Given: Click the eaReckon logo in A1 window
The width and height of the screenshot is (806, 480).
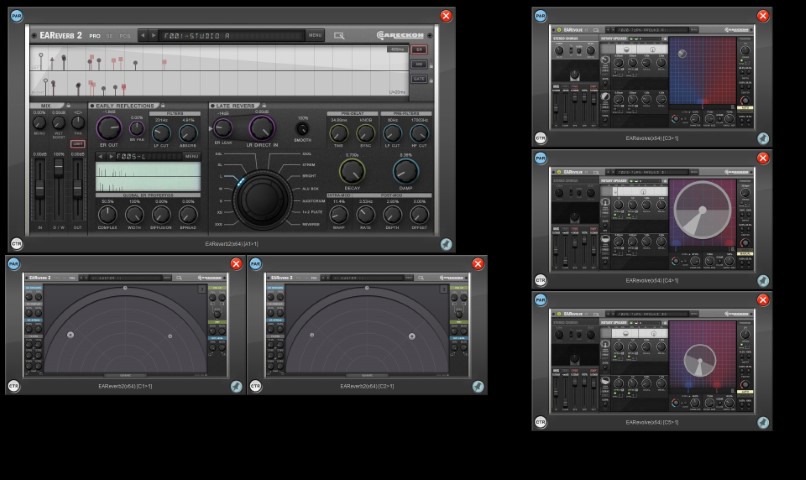Looking at the screenshot, I should pos(400,35).
